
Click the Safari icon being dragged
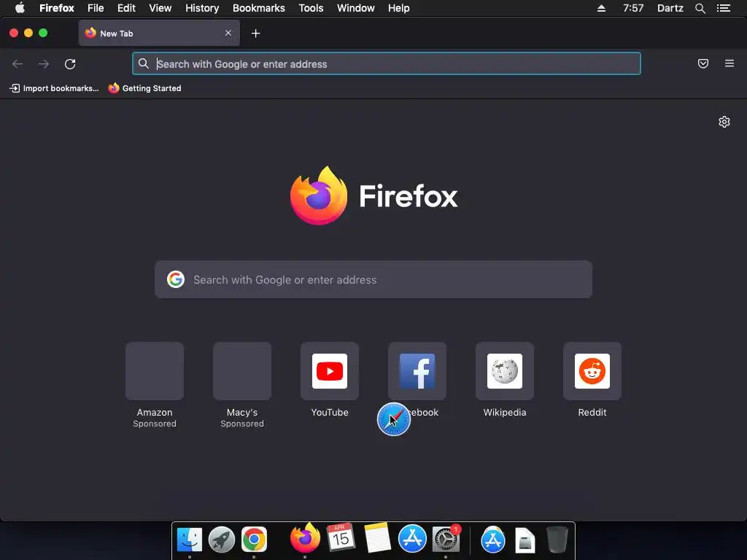[x=393, y=419]
